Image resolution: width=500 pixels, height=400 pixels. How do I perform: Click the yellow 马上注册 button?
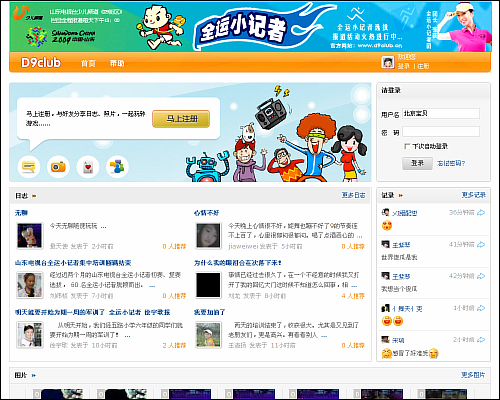click(181, 119)
